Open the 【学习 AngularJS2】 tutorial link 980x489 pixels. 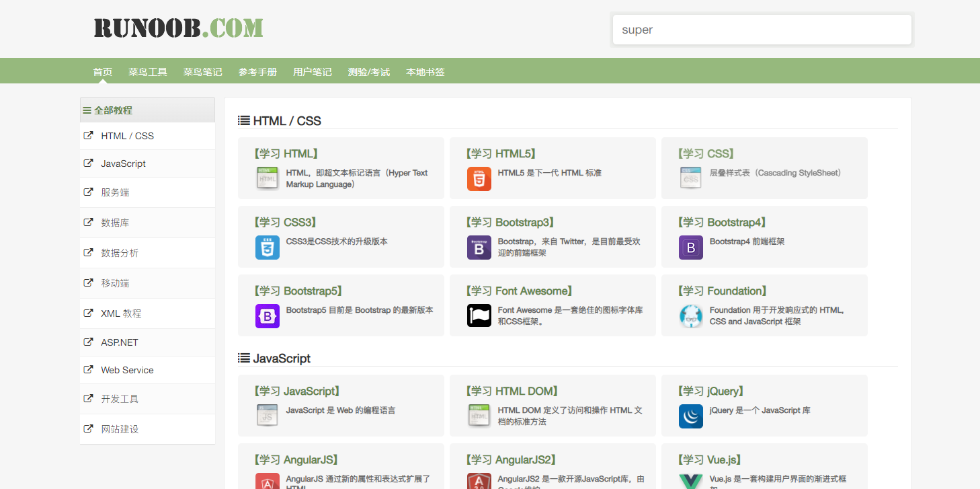[512, 460]
